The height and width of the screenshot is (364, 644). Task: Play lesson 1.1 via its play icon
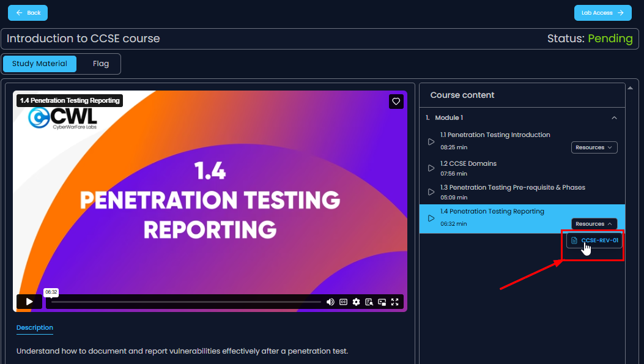[431, 142]
